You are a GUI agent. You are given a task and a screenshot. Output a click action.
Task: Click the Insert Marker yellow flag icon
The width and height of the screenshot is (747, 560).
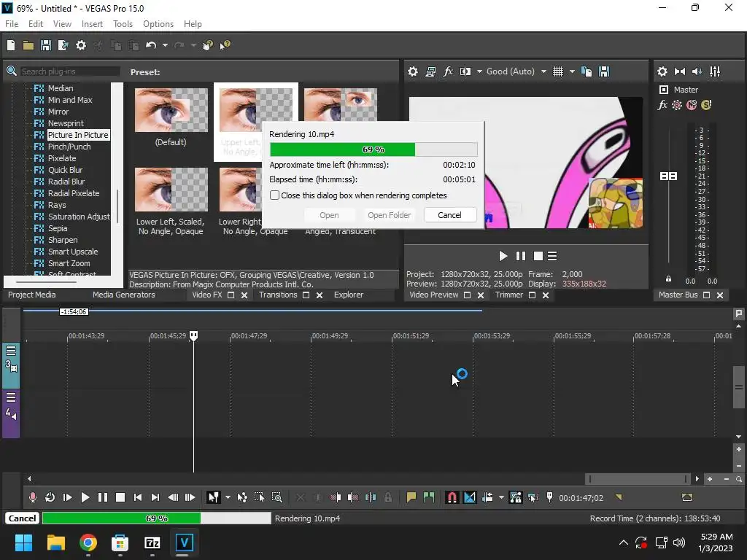tap(411, 497)
